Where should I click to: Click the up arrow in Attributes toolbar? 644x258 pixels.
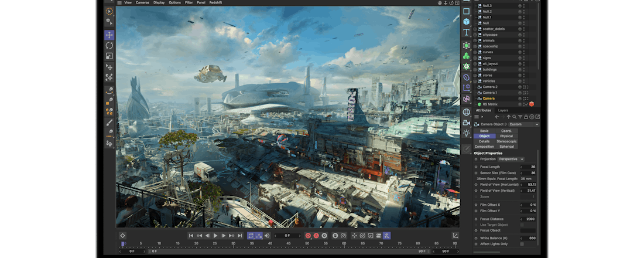pos(508,117)
